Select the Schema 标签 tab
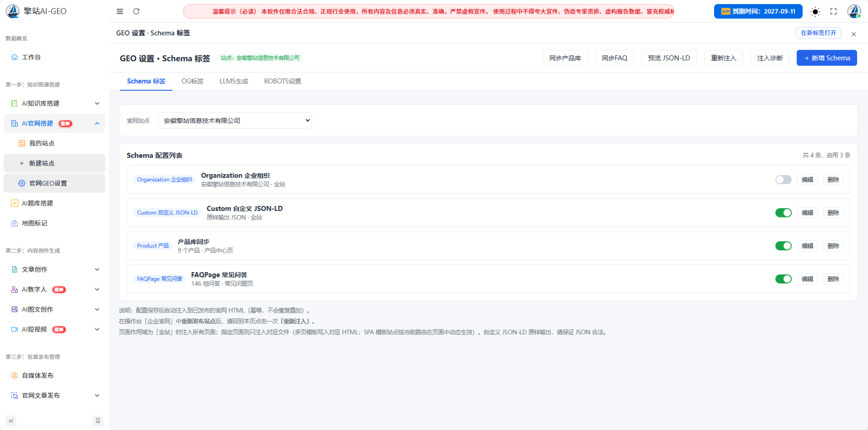The height and width of the screenshot is (430, 868). pyautogui.click(x=146, y=81)
